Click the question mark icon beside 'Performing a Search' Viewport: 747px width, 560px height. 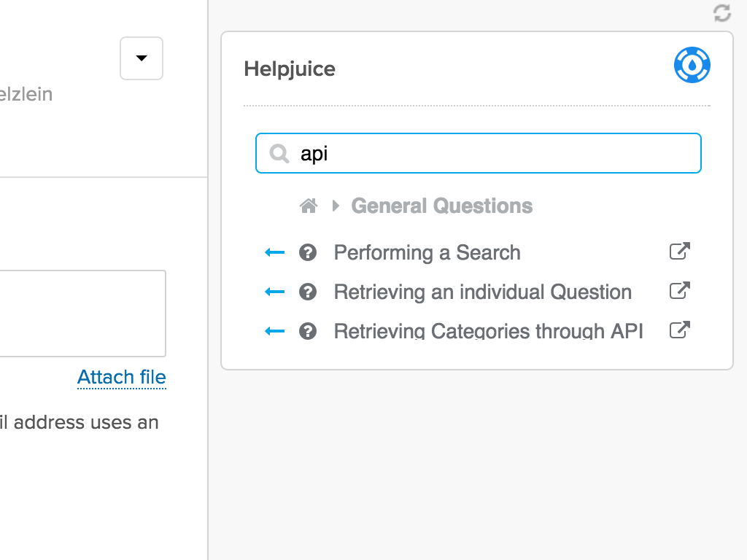tap(308, 252)
